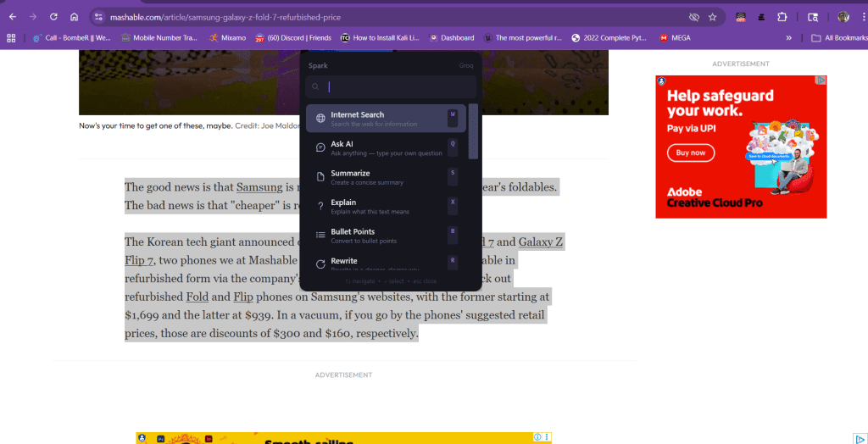Image resolution: width=868 pixels, height=444 pixels.
Task: Click the Spark menu scrollbar thumb
Action: coord(473,132)
